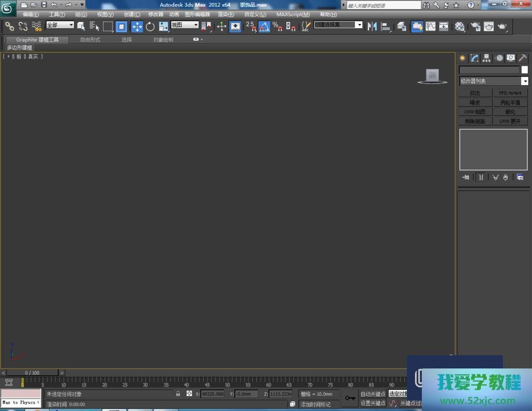532x411 pixels.
Task: Toggle the selection lock in status bar
Action: [178, 394]
